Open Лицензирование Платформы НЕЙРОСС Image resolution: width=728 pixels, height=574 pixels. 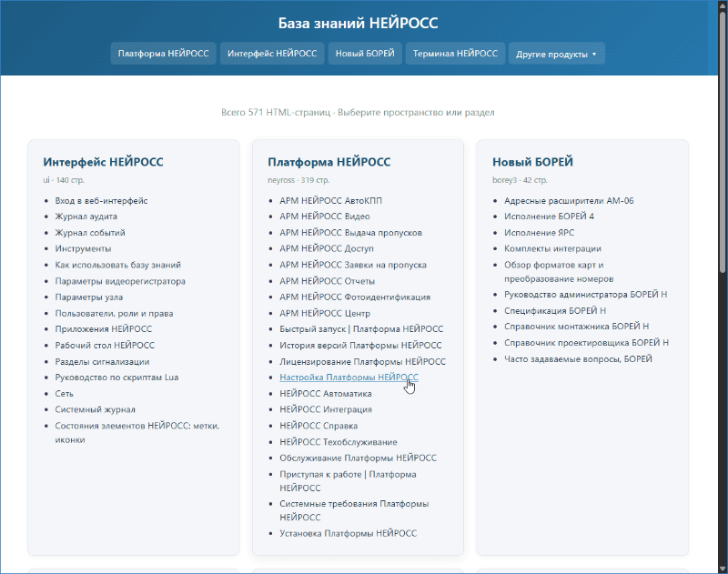(x=362, y=361)
